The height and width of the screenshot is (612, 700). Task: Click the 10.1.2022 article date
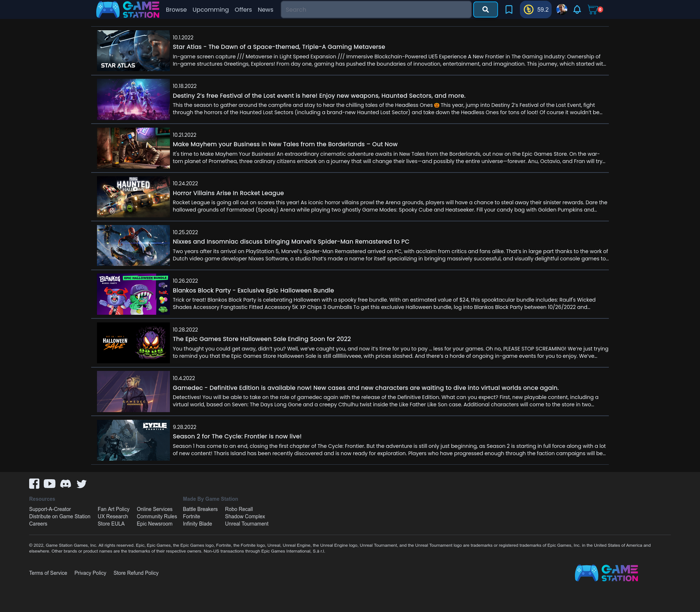pos(183,38)
